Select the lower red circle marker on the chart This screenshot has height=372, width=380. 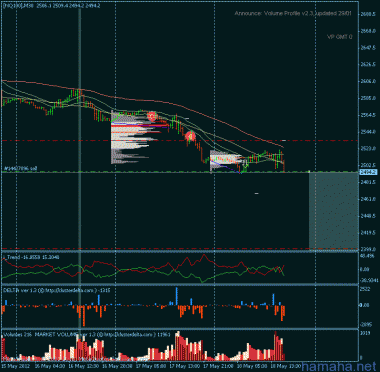tap(190, 136)
